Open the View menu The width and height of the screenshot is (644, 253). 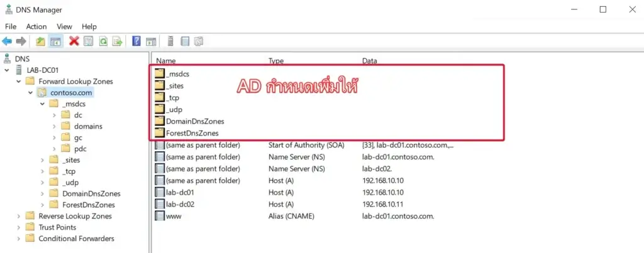coord(64,26)
